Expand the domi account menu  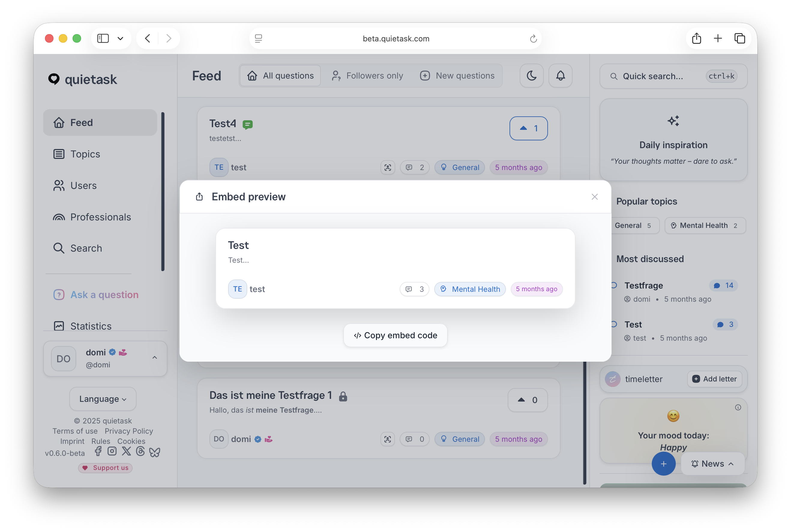155,357
